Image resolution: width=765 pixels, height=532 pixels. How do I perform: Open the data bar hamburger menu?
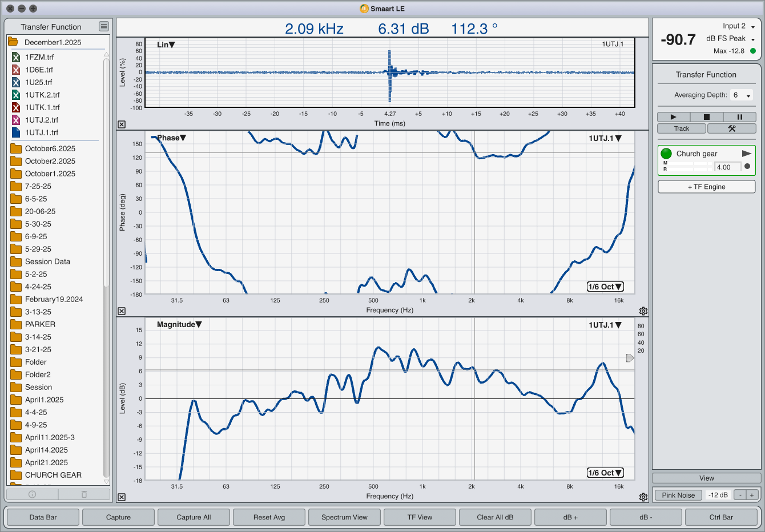click(103, 26)
